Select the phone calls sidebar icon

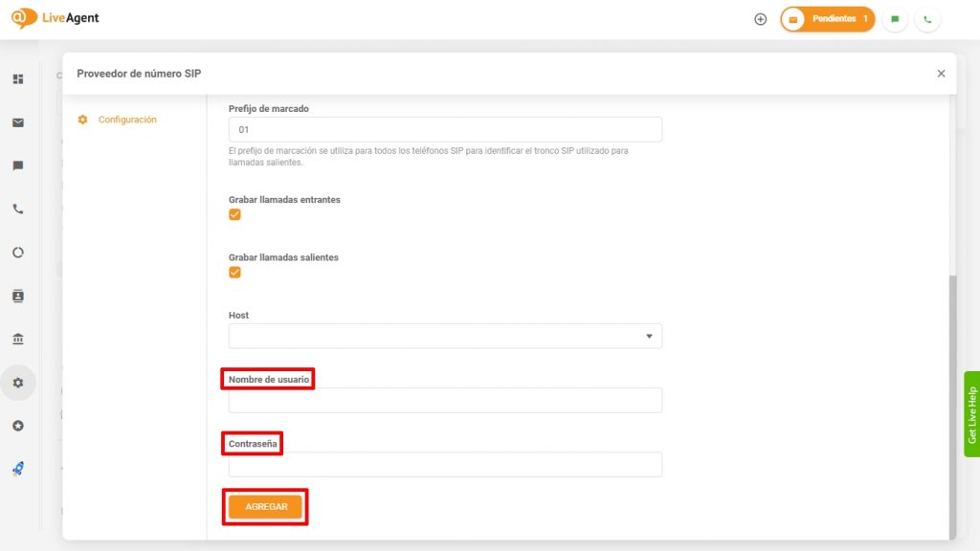17,209
